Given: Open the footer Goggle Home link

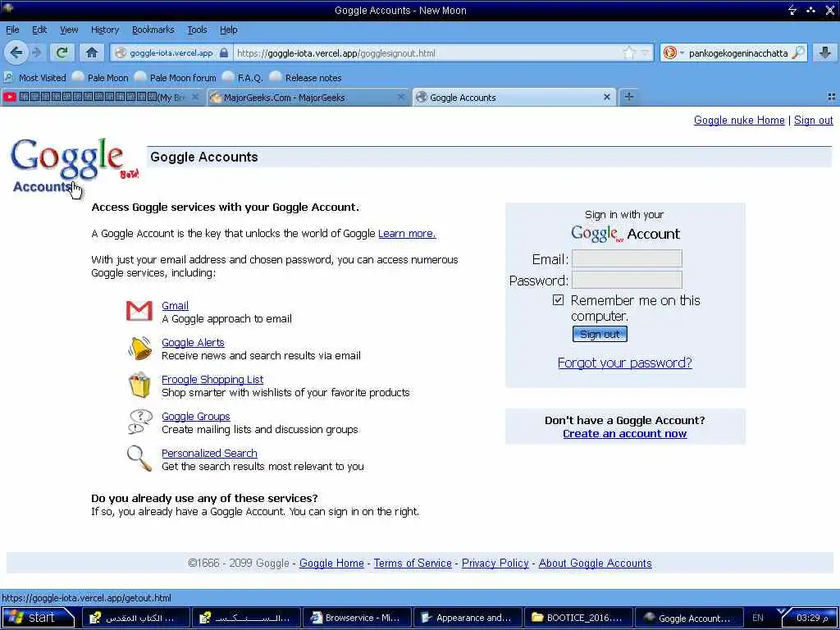Looking at the screenshot, I should point(331,563).
